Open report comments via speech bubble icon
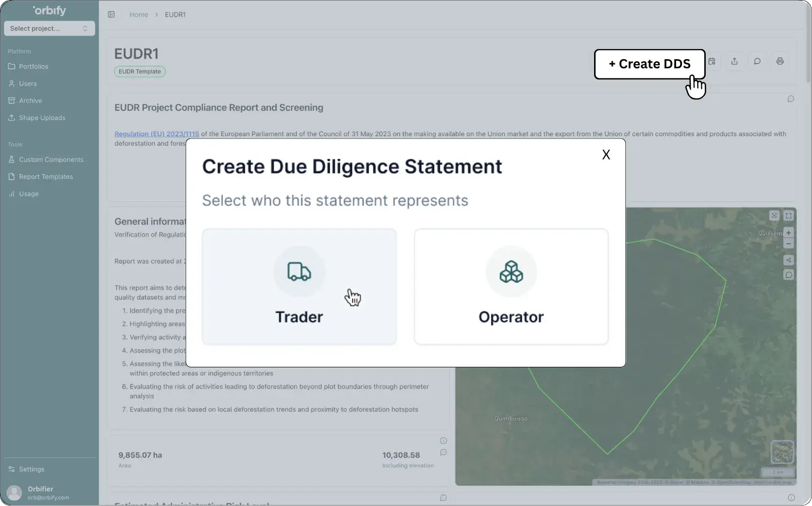This screenshot has height=506, width=812. click(757, 61)
